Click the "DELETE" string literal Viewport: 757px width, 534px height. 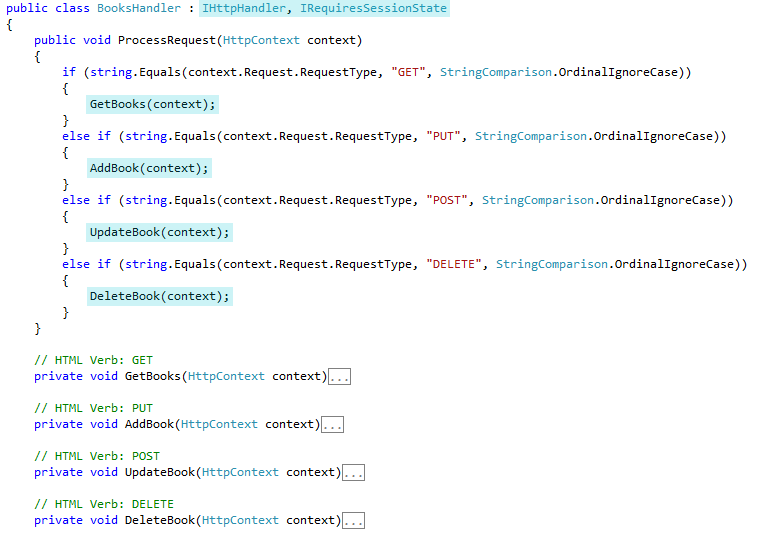[x=453, y=265]
